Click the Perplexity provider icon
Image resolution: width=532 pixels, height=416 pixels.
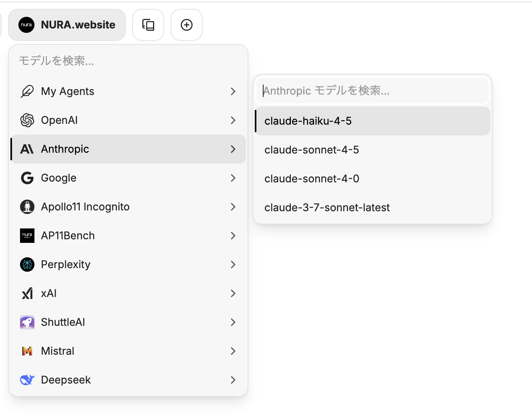point(27,264)
